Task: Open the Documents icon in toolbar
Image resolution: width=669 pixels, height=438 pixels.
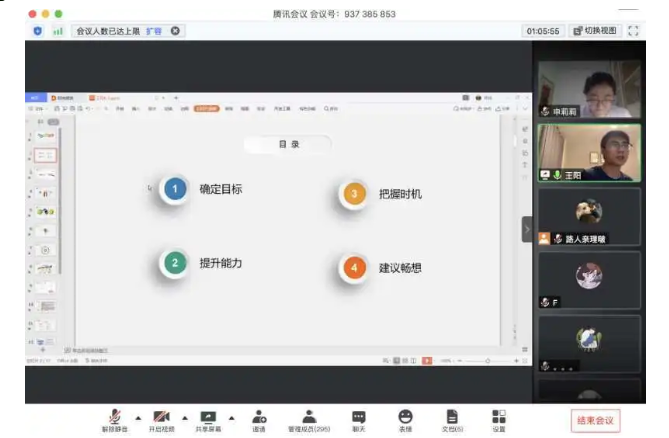Action: pos(452,415)
